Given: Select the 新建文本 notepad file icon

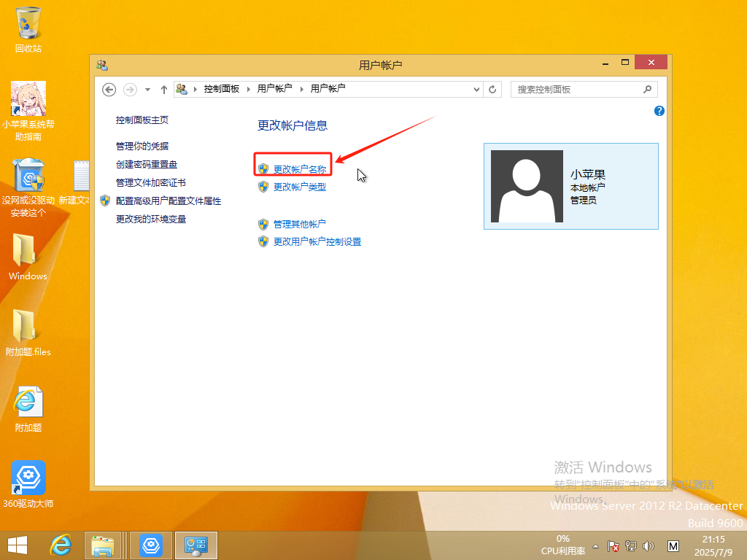Looking at the screenshot, I should point(76,183).
